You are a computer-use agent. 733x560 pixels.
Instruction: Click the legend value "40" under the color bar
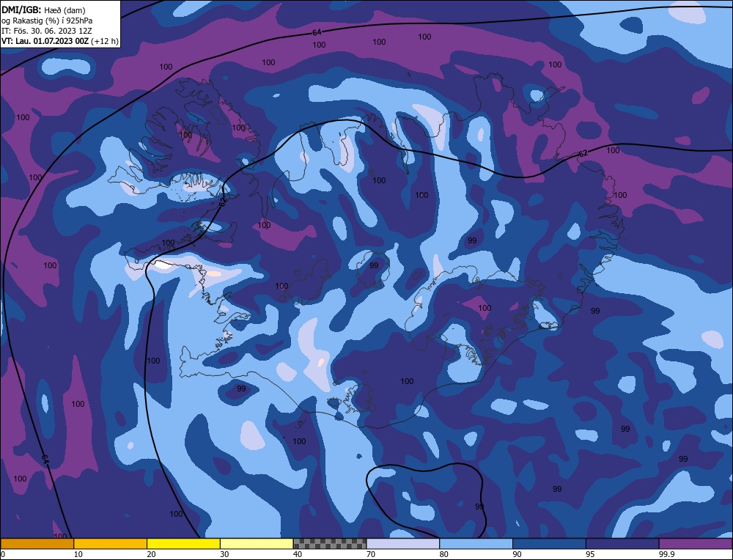tap(298, 554)
